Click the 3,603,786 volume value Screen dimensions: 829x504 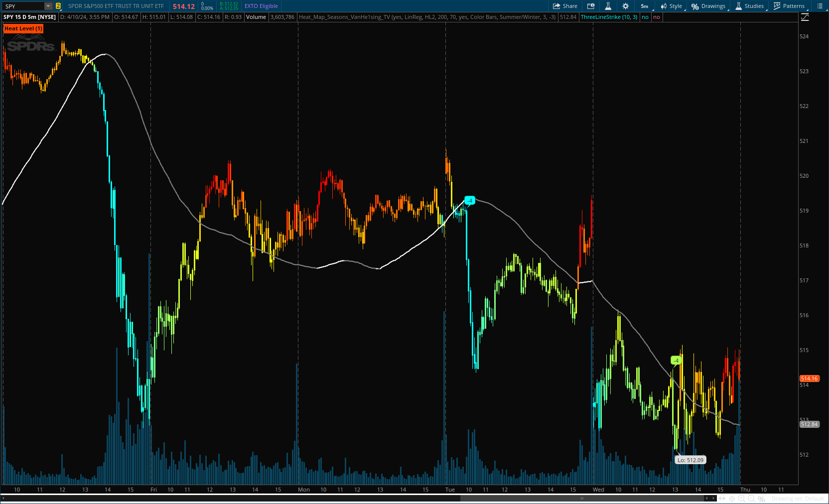282,17
